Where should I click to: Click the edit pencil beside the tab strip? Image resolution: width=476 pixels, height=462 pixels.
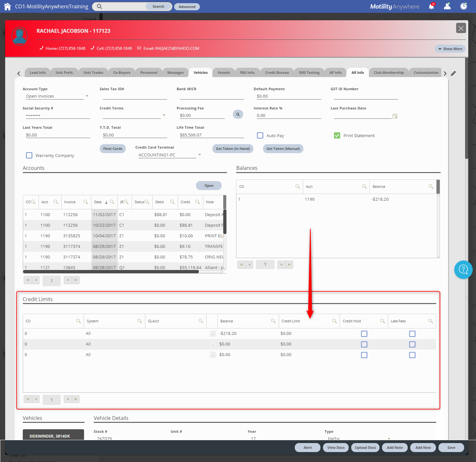(x=453, y=74)
